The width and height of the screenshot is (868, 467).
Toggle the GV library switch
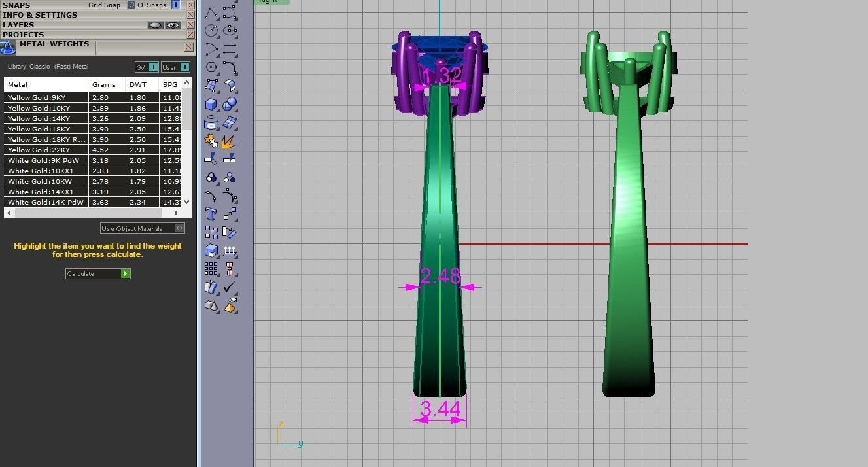click(147, 67)
